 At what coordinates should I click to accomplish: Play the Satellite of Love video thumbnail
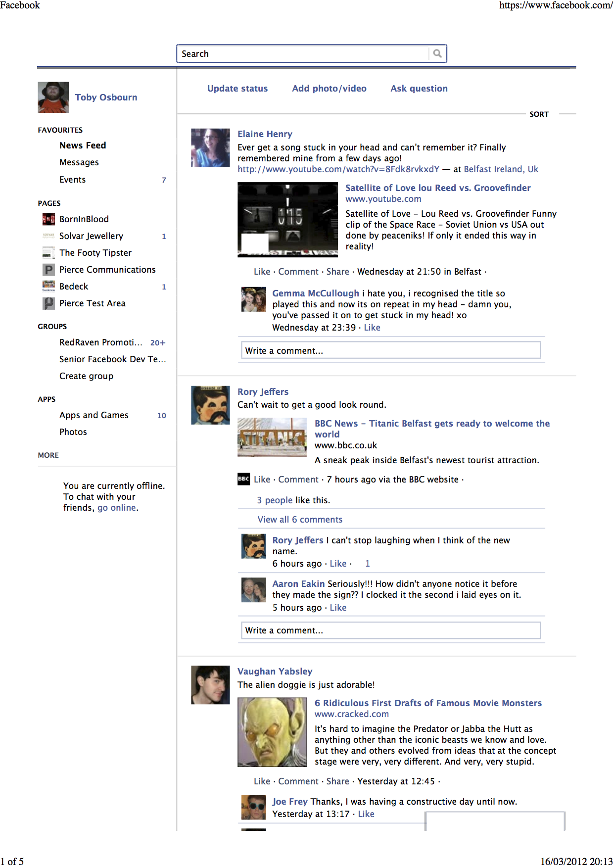pos(287,220)
